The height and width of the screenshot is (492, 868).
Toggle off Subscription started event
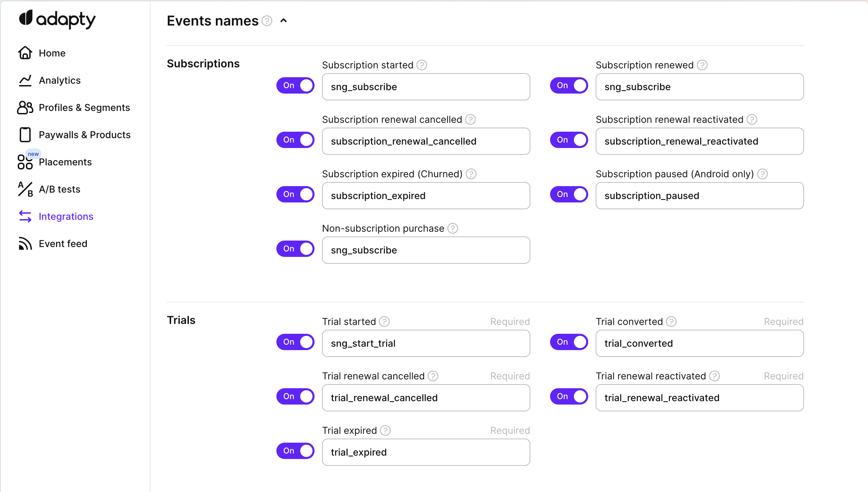[x=295, y=85]
